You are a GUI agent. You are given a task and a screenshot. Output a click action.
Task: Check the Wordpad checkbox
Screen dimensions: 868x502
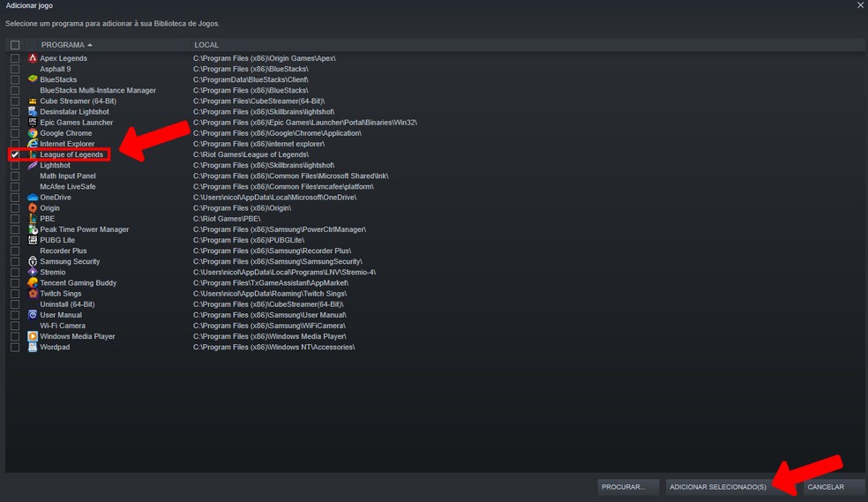(x=15, y=347)
